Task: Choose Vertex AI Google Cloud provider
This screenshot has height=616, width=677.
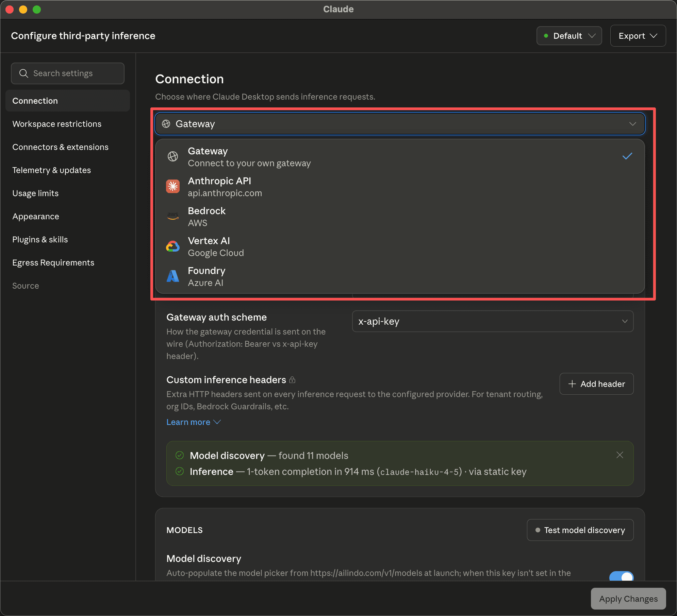Action: (400, 246)
